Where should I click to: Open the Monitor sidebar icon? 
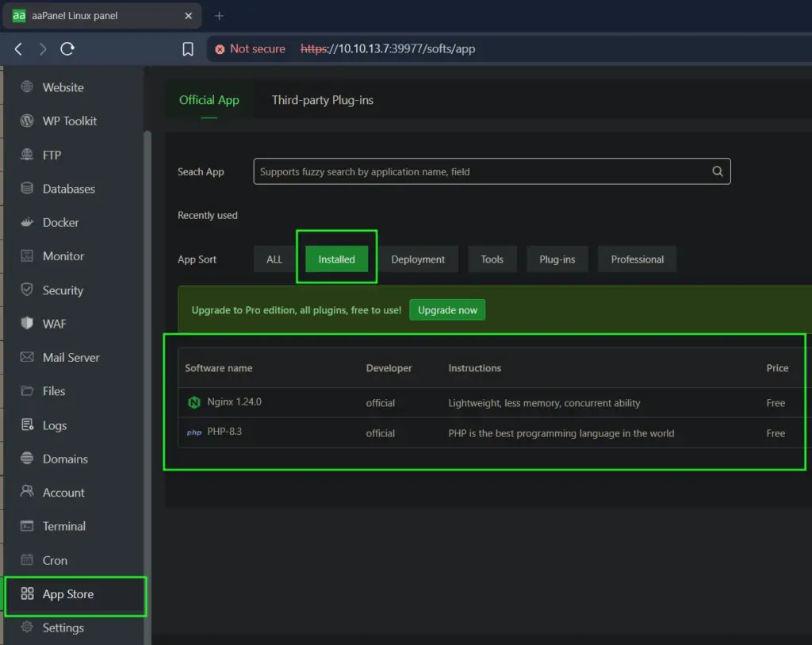27,255
